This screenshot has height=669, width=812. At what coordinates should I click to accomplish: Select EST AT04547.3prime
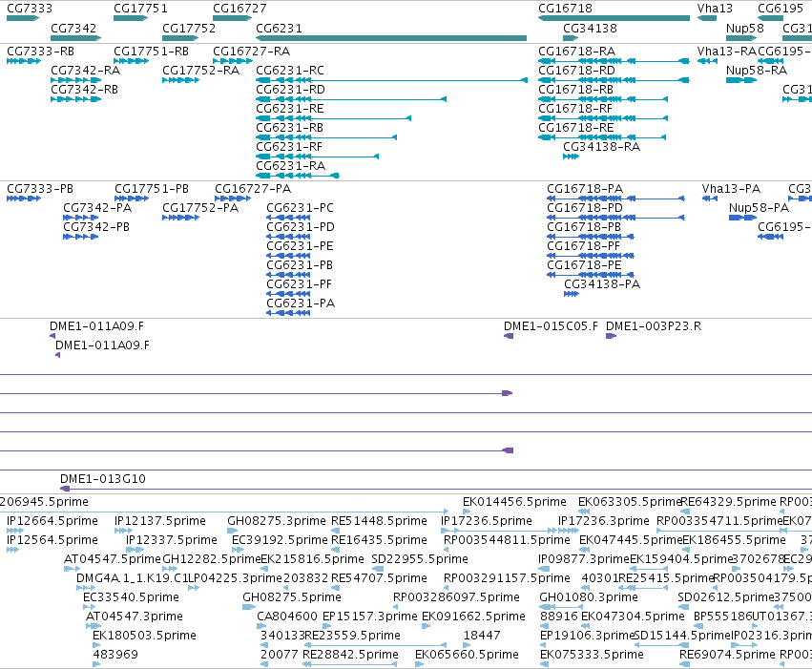[135, 617]
